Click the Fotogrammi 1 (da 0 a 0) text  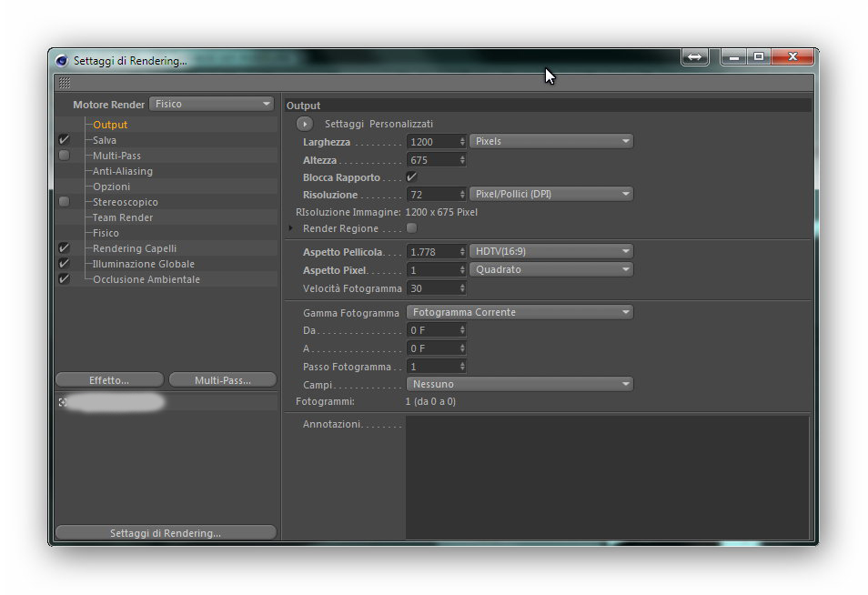pyautogui.click(x=430, y=401)
